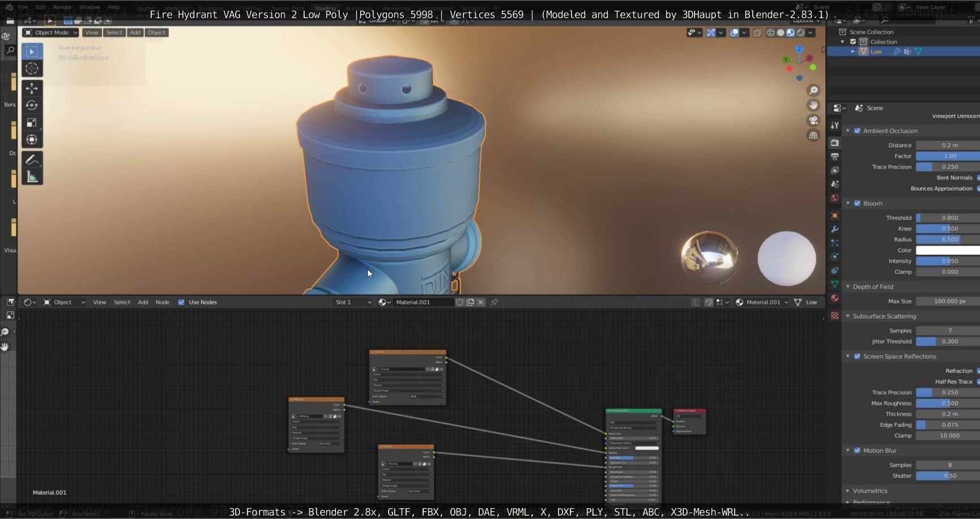This screenshot has width=980, height=519.
Task: Toggle viewport gizmos display
Action: click(x=711, y=33)
